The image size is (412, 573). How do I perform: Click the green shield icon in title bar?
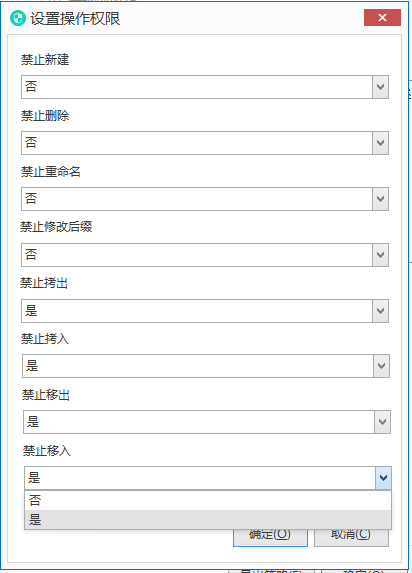click(18, 18)
